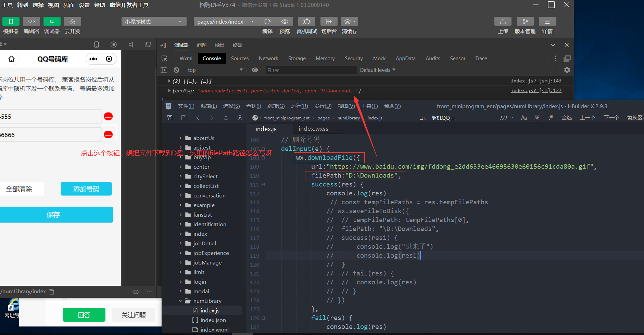Click HBuilder's run play icon

coord(240,118)
